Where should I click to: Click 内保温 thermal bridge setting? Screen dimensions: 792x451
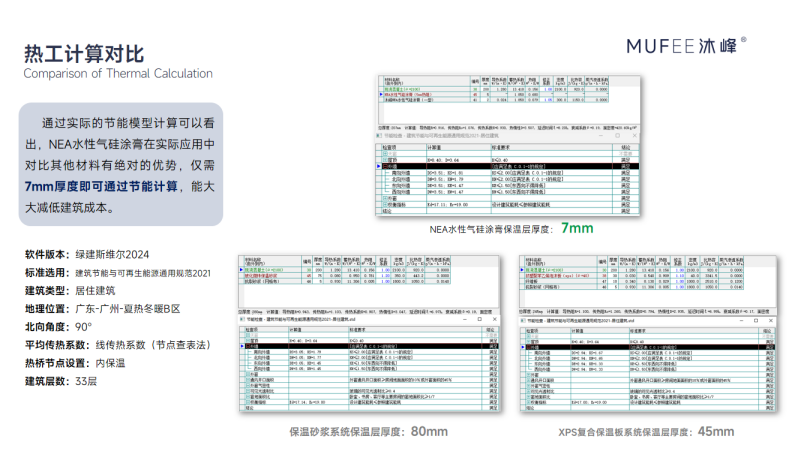(x=110, y=364)
